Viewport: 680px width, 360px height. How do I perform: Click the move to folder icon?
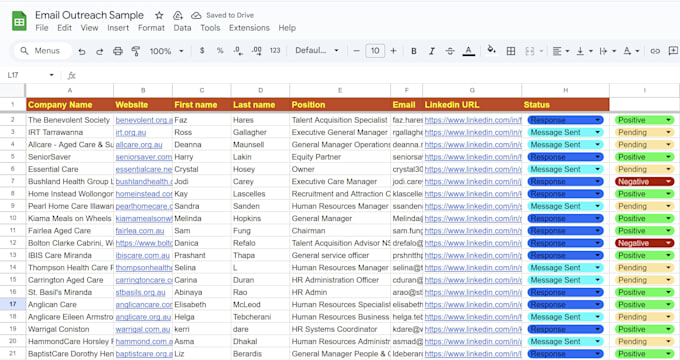(178, 16)
